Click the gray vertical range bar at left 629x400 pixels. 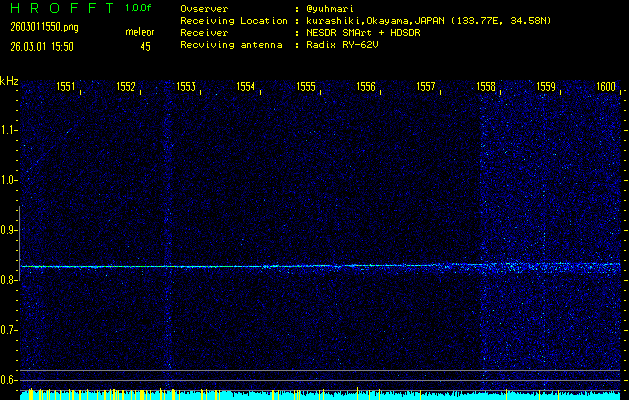click(19, 243)
